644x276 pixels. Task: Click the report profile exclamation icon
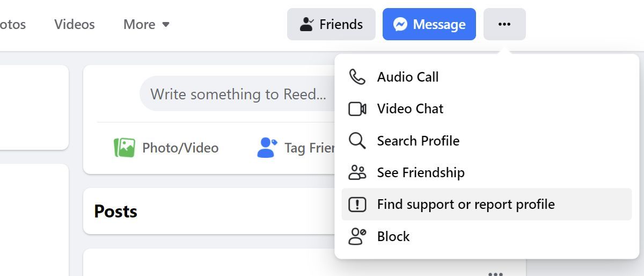click(357, 205)
